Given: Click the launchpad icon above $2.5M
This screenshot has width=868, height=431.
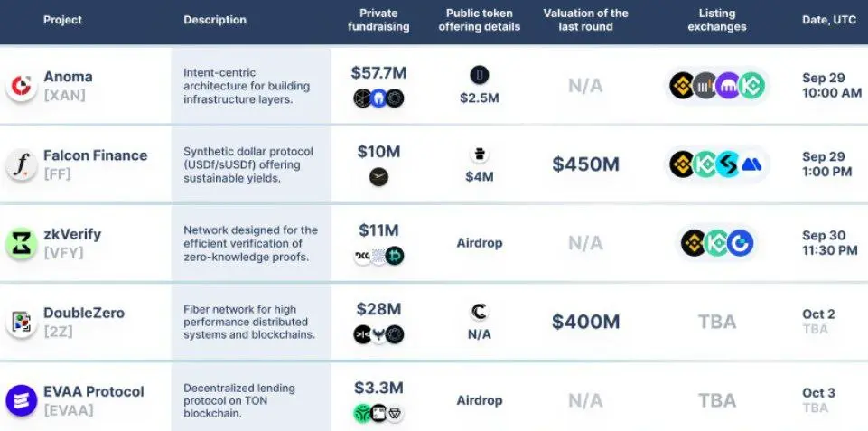Looking at the screenshot, I should pyautogui.click(x=480, y=75).
